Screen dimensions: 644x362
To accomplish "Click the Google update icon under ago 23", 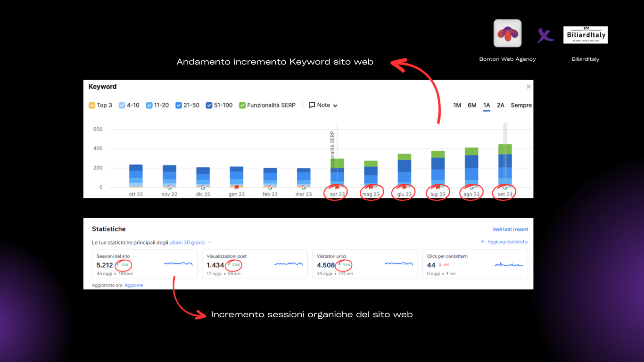I will tap(471, 187).
